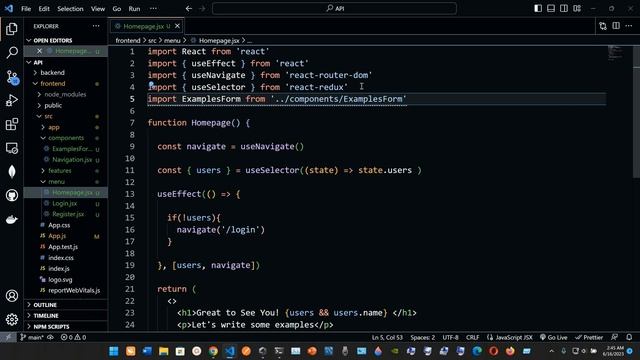
Task: Open the Extensions view
Action: (12, 124)
